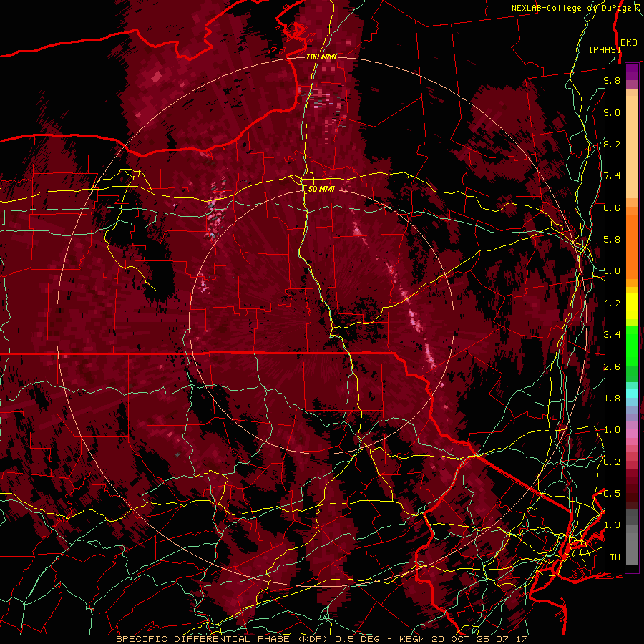Viewport: 644px width, 644px height.
Task: Select the 9.0 value on the color scale
Action: click(612, 112)
